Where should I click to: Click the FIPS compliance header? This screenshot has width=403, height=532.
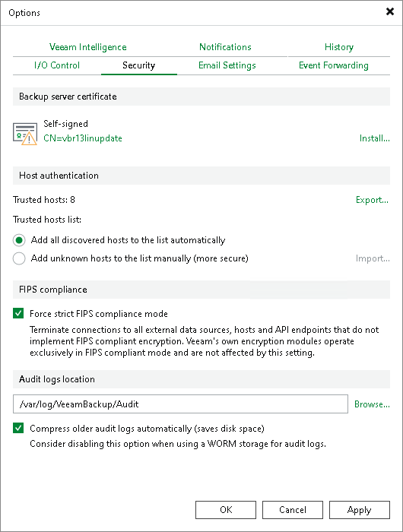(x=201, y=290)
